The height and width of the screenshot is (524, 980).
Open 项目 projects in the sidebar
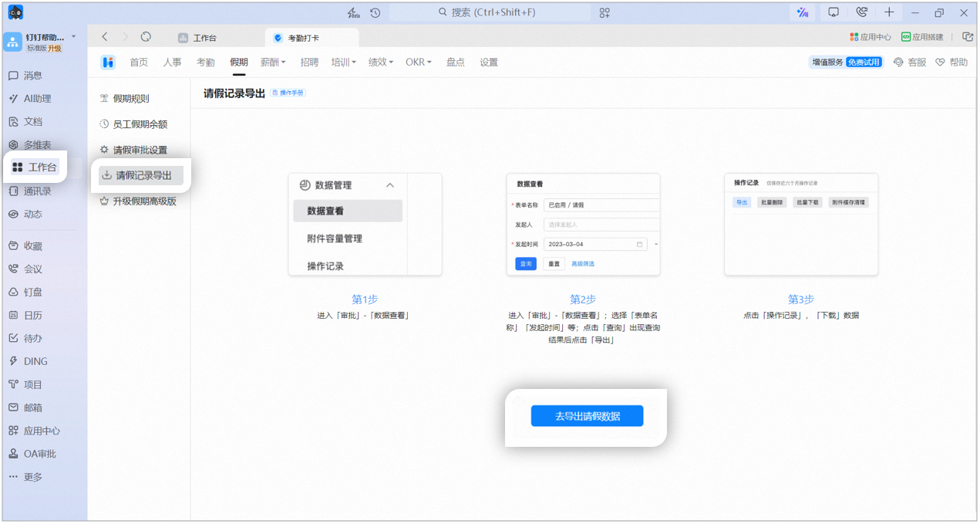point(25,385)
